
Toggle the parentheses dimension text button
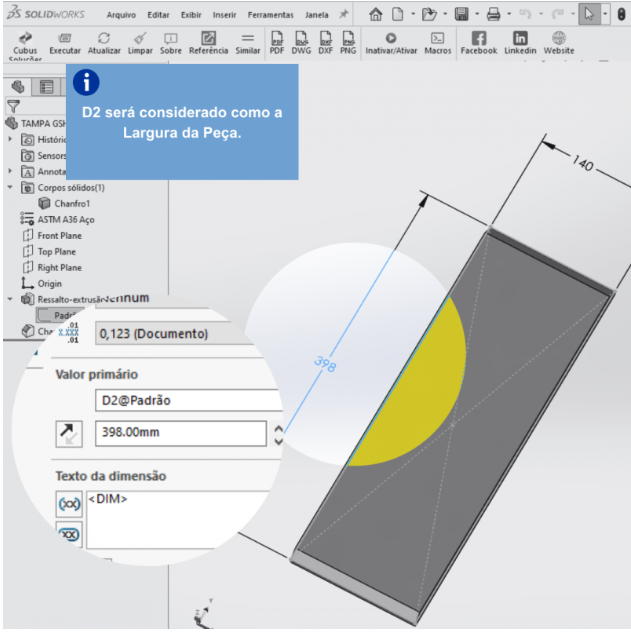pos(67,505)
